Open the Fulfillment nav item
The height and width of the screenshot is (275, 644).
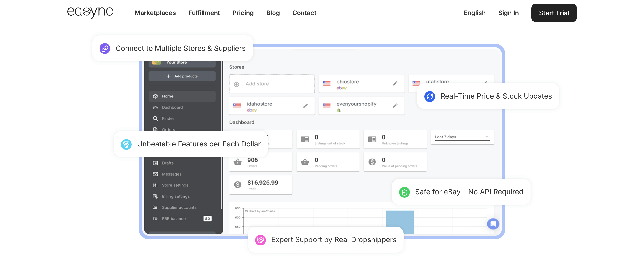click(x=204, y=13)
